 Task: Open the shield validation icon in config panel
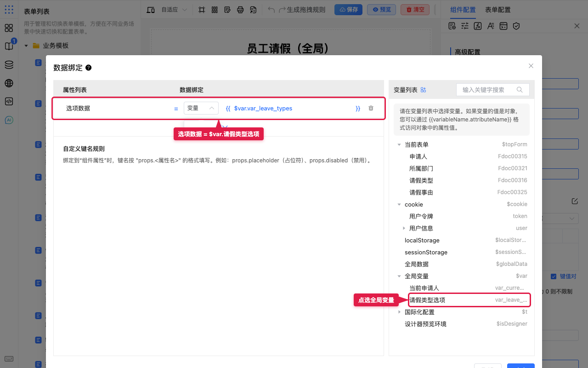(516, 26)
